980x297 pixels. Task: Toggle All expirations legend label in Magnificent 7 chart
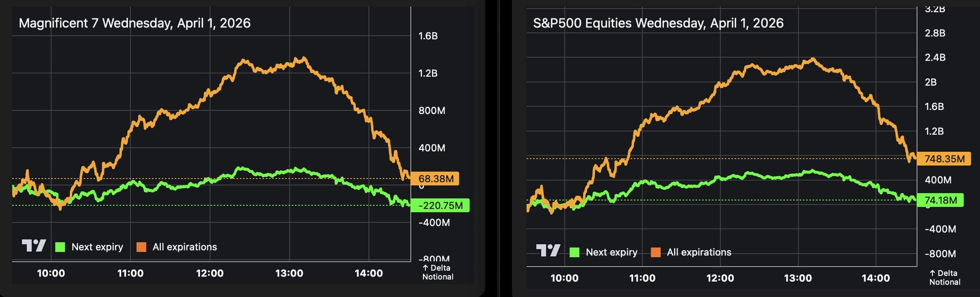click(x=185, y=247)
